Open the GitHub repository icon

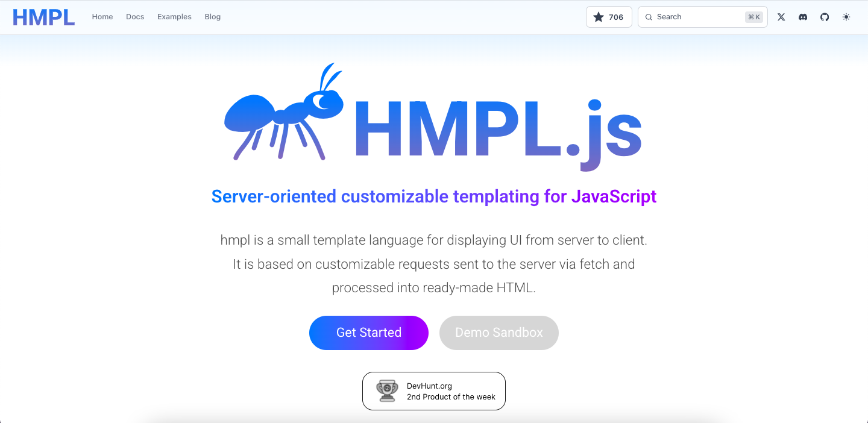coord(825,17)
